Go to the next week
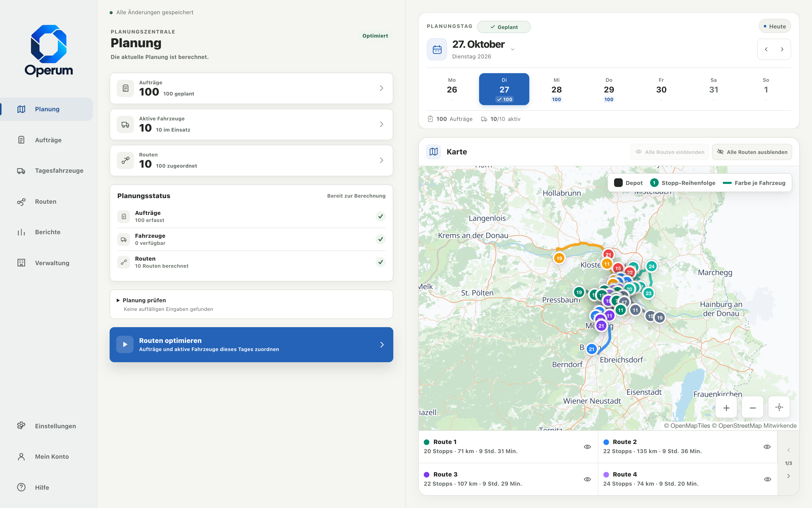 782,49
